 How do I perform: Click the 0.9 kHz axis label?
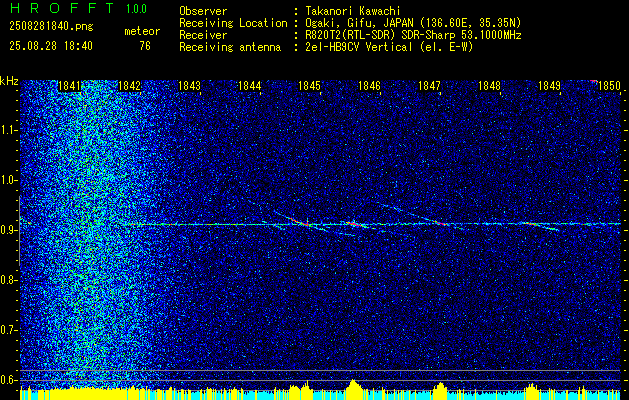(9, 230)
